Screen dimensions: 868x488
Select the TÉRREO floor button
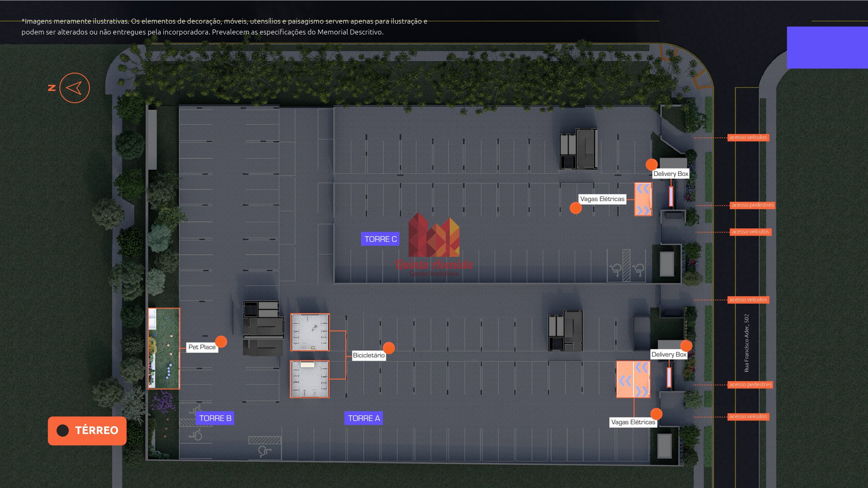point(87,430)
